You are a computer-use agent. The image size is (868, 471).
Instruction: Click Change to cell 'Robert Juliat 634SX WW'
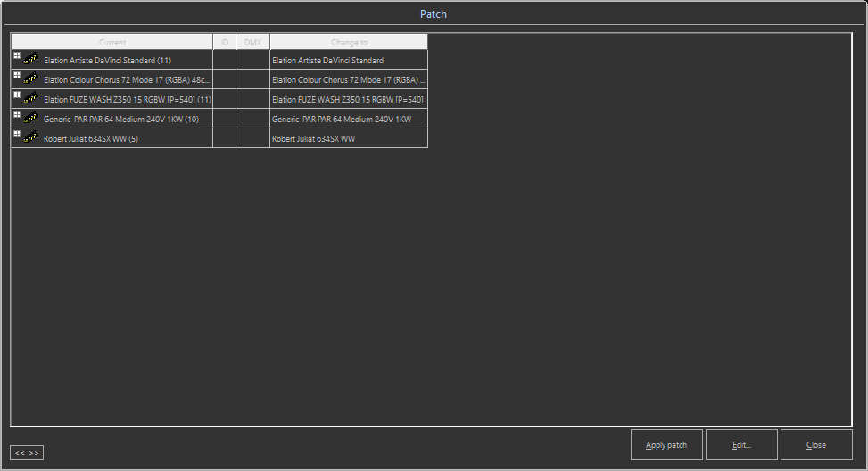[349, 138]
